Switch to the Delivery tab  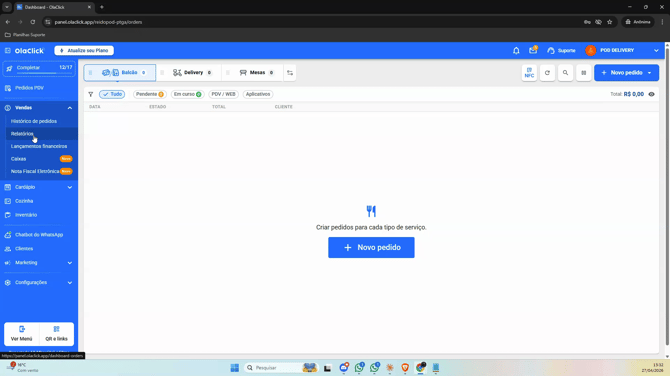tap(192, 73)
